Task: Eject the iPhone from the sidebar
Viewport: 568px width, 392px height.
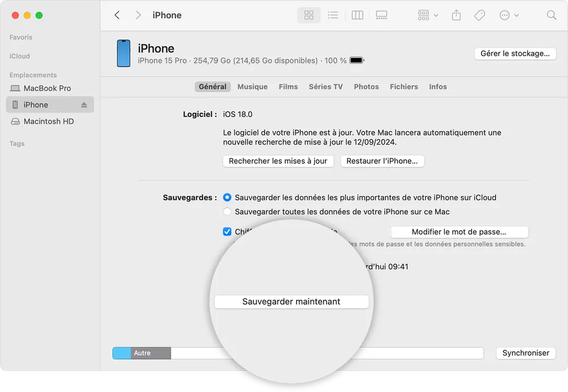Action: click(84, 105)
